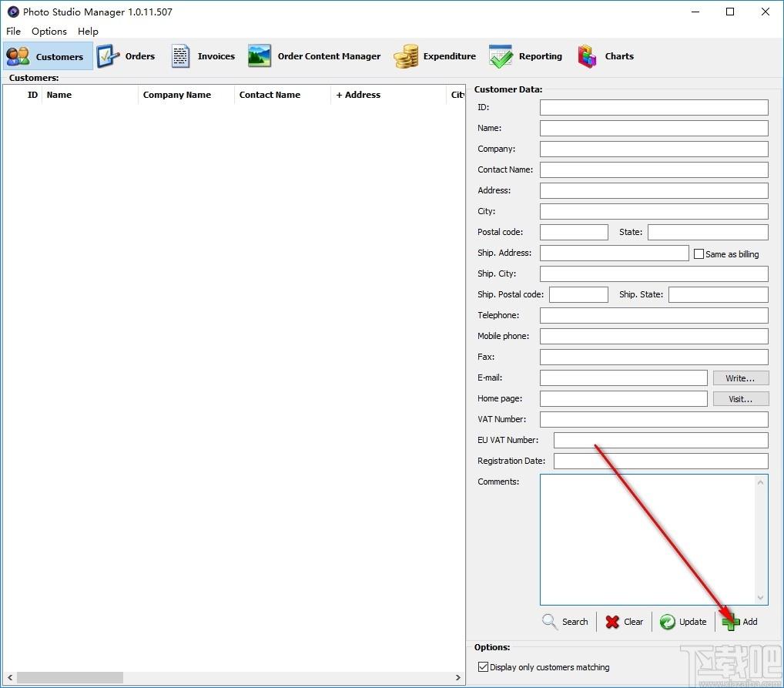The height and width of the screenshot is (688, 784).
Task: Open the Charts colorful icon
Action: click(x=587, y=56)
